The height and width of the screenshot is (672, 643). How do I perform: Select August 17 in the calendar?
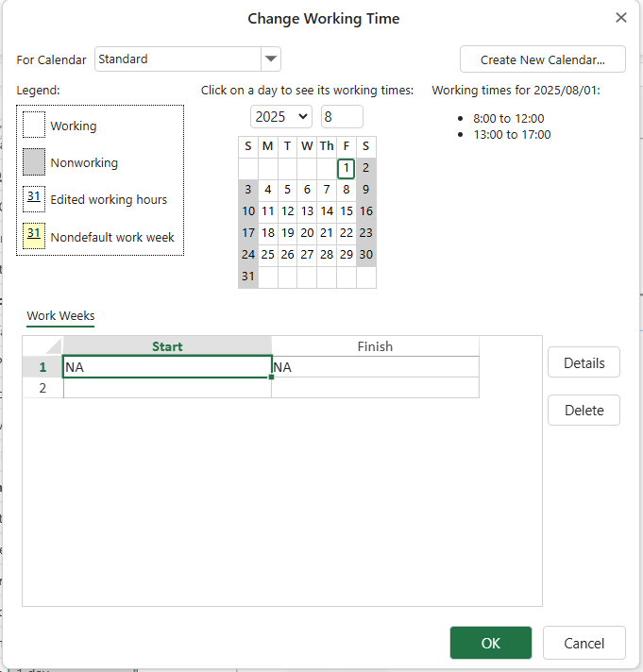[x=248, y=233]
